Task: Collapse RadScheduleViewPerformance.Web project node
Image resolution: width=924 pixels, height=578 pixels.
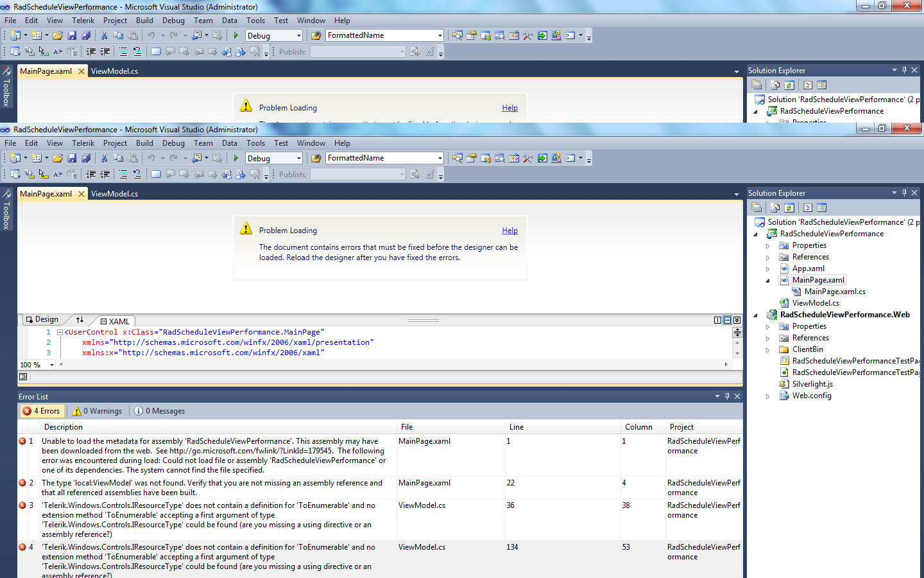Action: click(x=755, y=315)
